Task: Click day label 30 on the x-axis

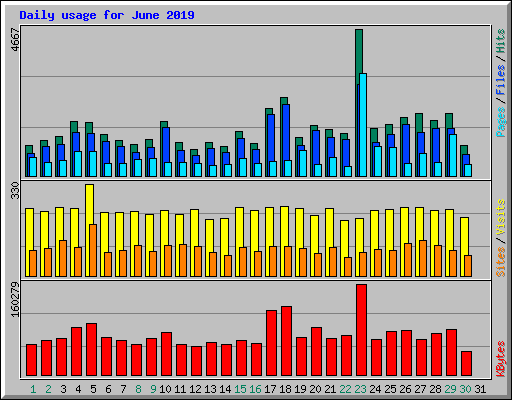Action: tap(465, 389)
